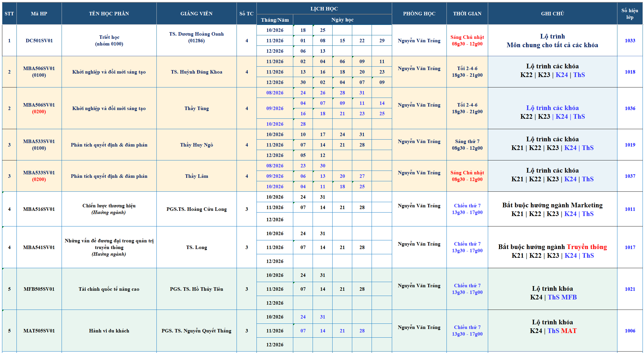This screenshot has height=353, width=644.
Task: Click course Tài chính quốc tế nâng cao
Action: click(x=109, y=289)
